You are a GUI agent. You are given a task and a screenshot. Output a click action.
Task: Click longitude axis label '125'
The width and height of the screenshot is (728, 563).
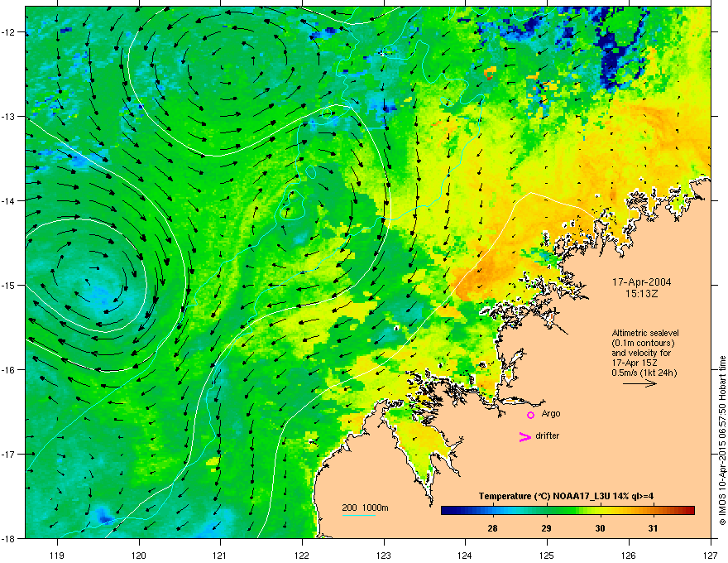point(547,555)
